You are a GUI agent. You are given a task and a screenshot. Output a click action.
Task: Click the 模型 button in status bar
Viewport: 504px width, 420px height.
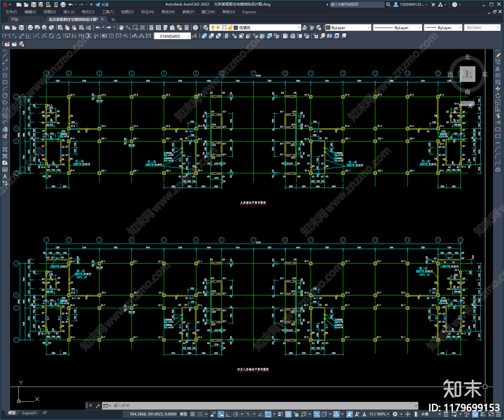coord(183,414)
